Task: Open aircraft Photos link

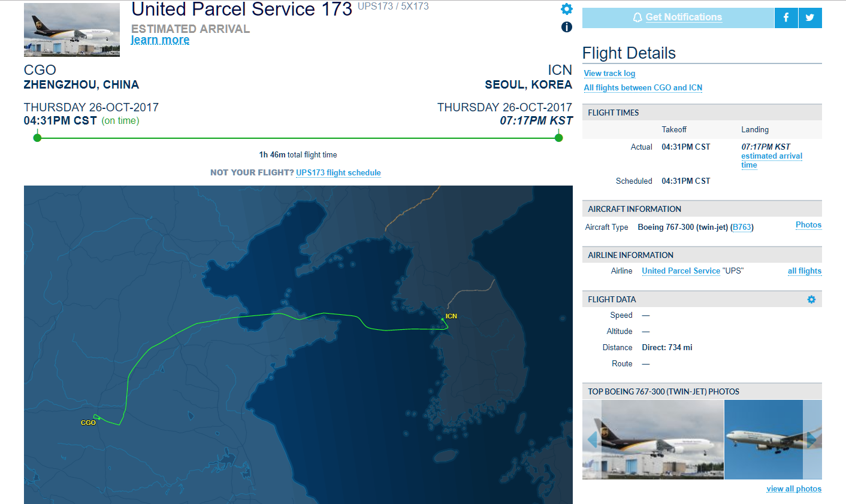Action: (x=808, y=225)
